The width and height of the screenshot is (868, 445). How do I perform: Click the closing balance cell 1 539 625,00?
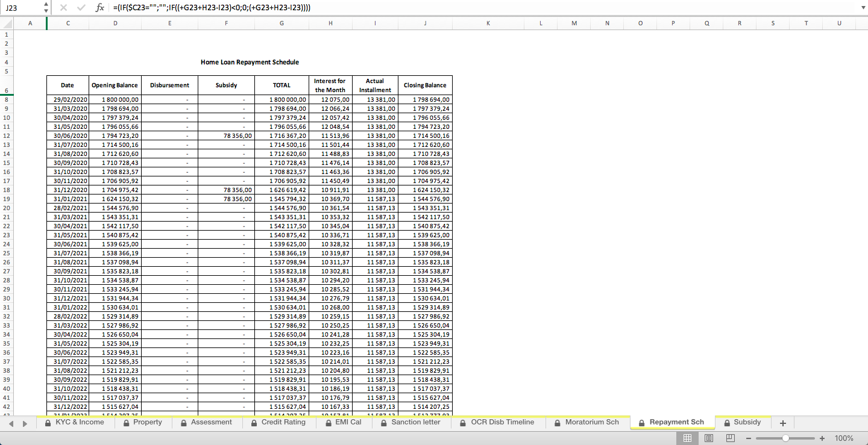point(425,235)
